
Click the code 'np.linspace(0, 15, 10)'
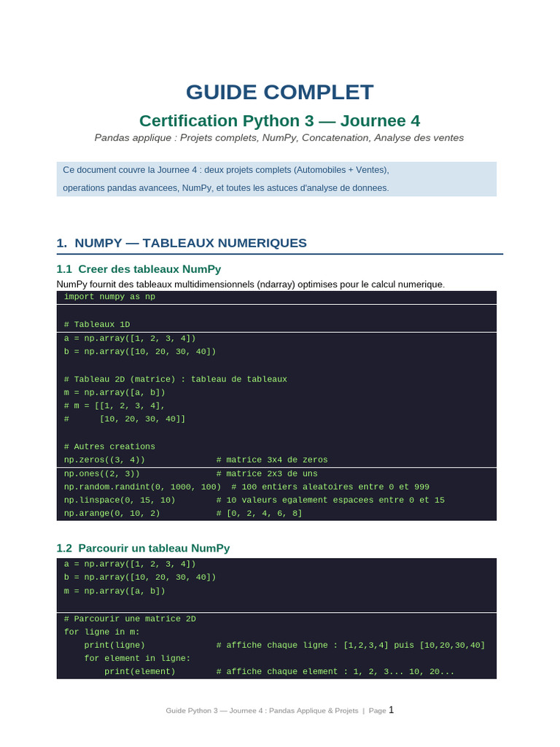[x=120, y=500]
